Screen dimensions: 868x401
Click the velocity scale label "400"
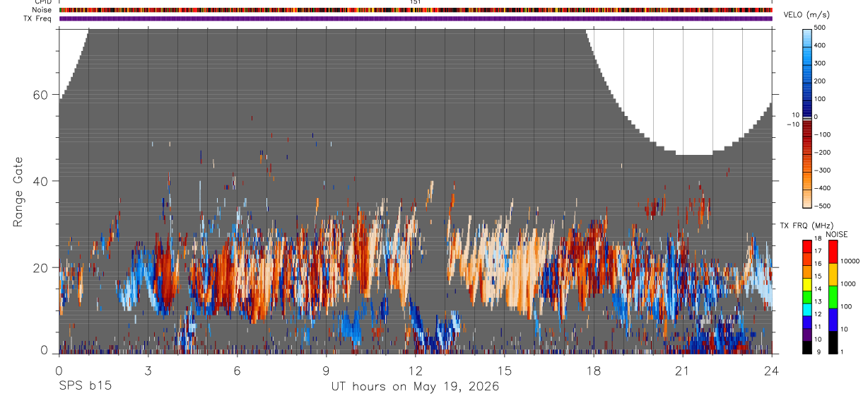click(820, 45)
